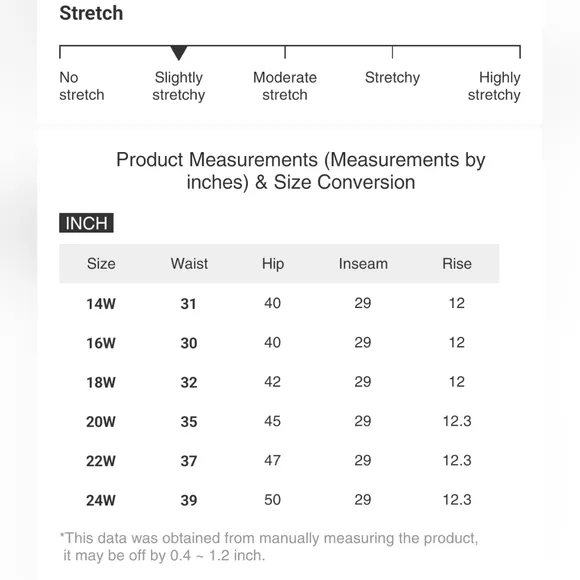Click the Moderate stretch label
Viewport: 580px width, 580px height.
point(285,86)
